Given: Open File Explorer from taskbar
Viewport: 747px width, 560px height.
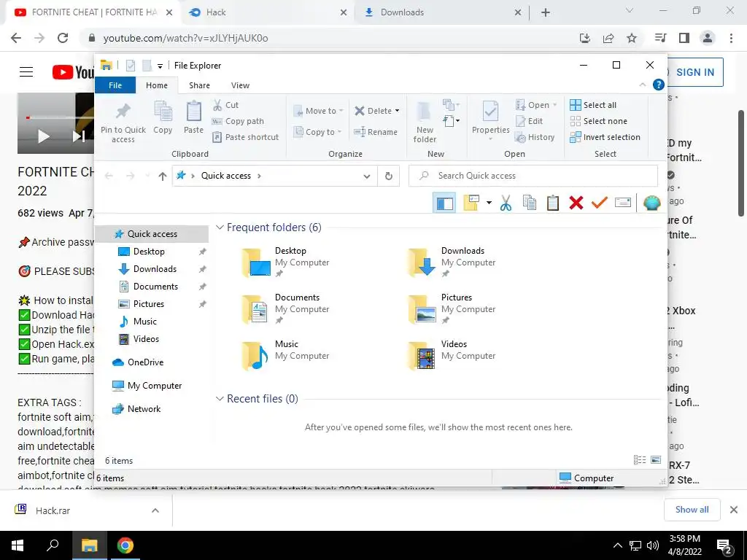Looking at the screenshot, I should click(89, 545).
